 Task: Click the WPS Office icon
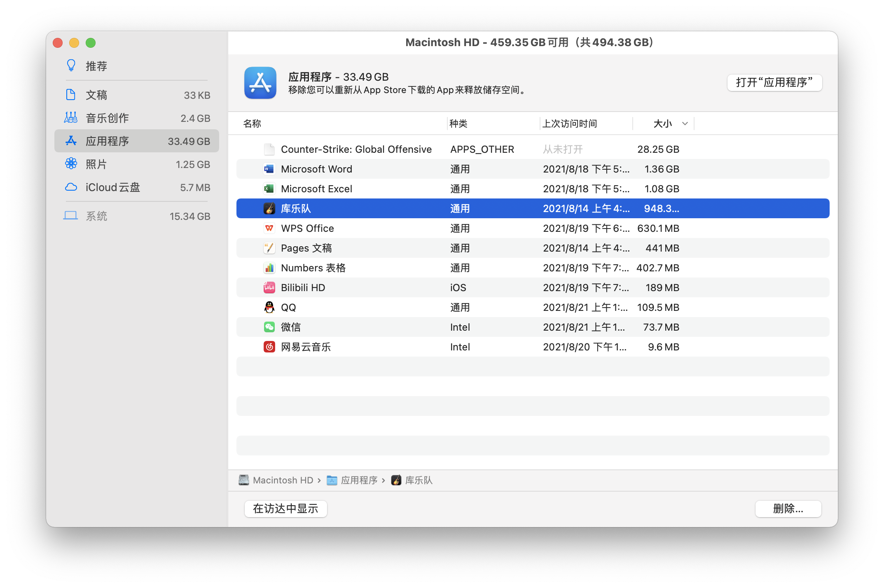[x=269, y=228]
